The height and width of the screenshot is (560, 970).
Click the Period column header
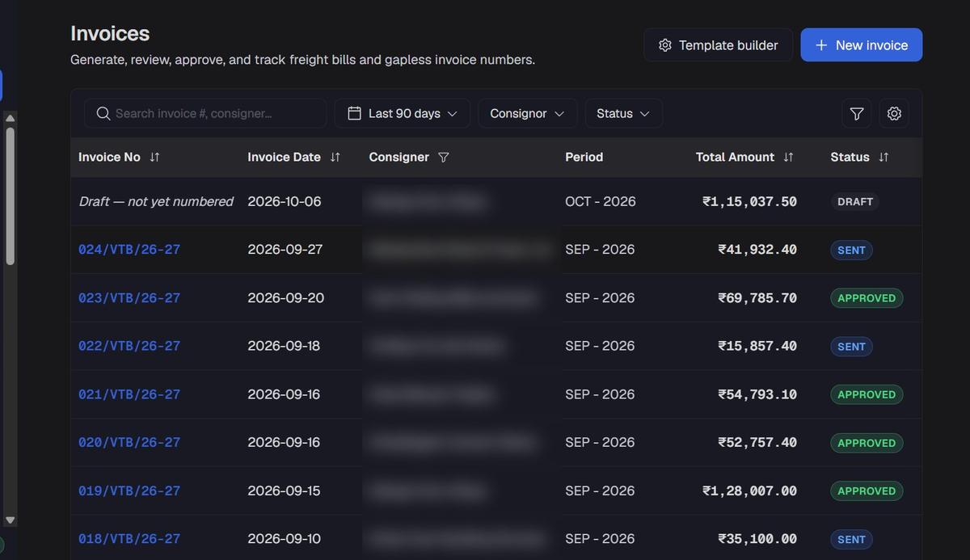(584, 158)
